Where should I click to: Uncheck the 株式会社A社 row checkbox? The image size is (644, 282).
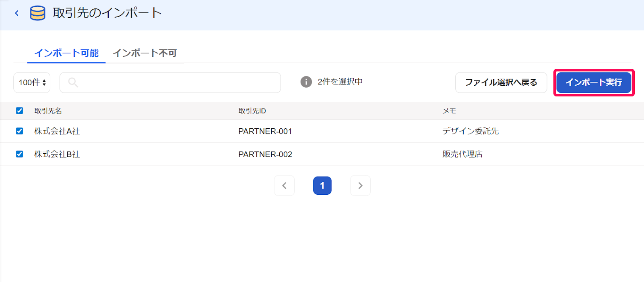coord(19,131)
